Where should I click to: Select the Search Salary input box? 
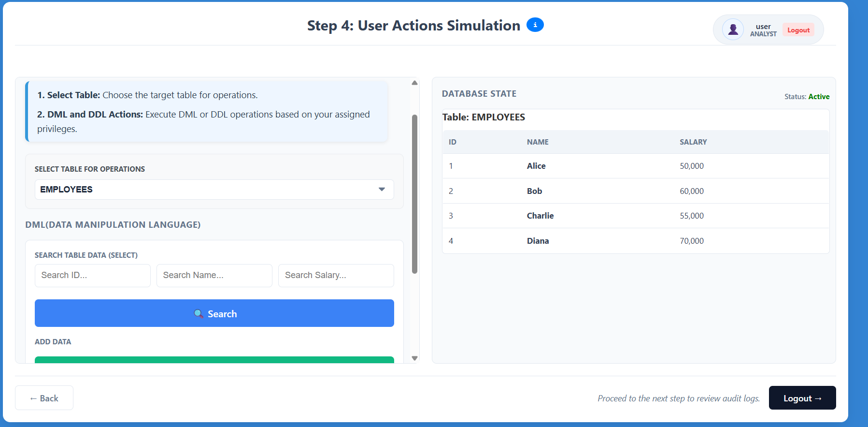pos(336,275)
